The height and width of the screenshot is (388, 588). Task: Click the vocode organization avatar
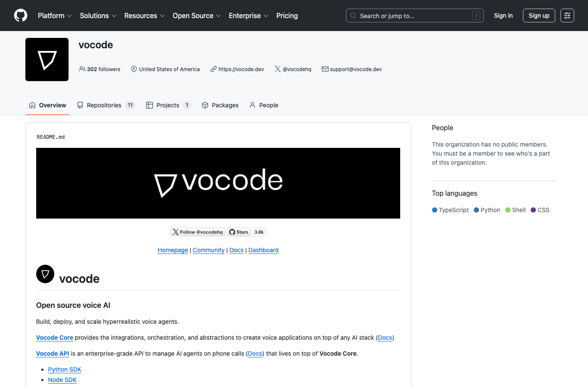pyautogui.click(x=47, y=59)
